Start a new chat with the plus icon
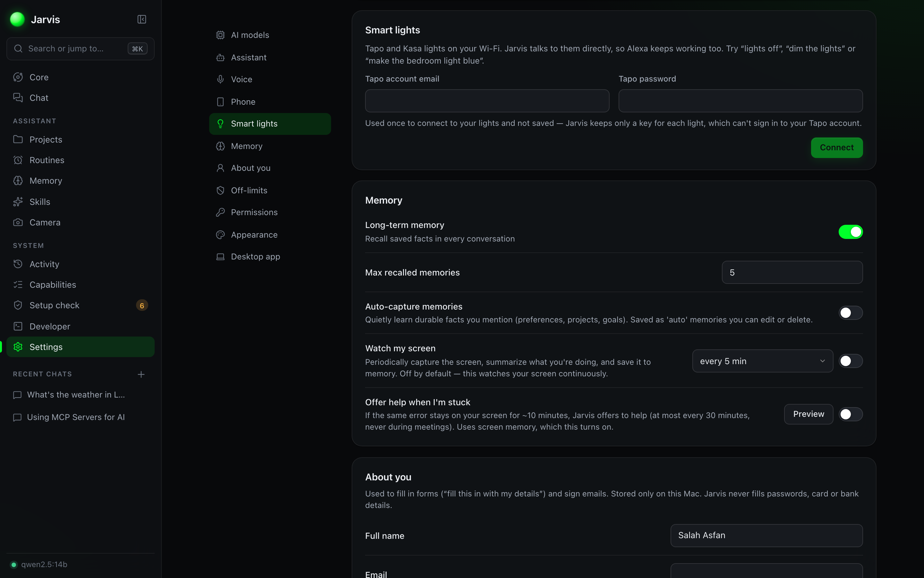The image size is (924, 578). pos(141,374)
